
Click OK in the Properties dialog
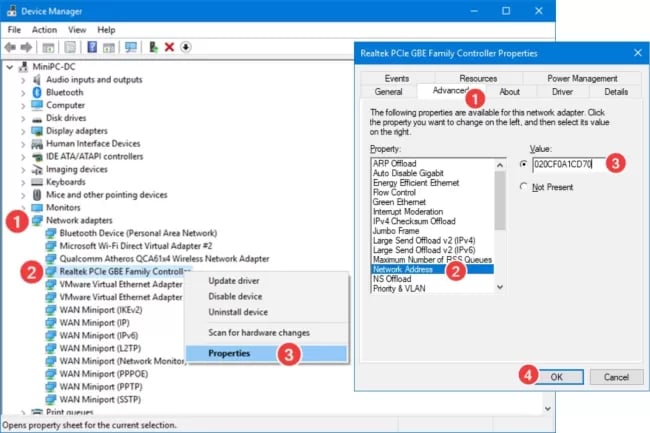[557, 377]
